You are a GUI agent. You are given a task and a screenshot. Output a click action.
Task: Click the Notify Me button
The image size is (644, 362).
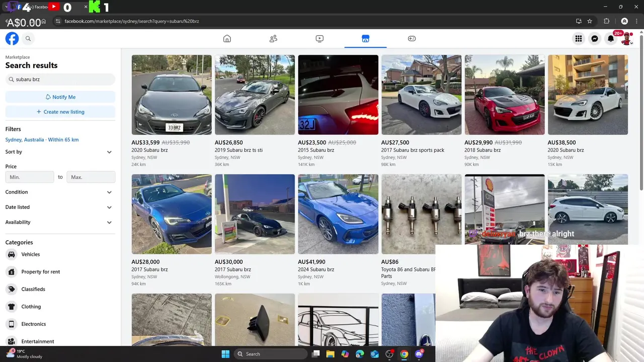tap(60, 97)
